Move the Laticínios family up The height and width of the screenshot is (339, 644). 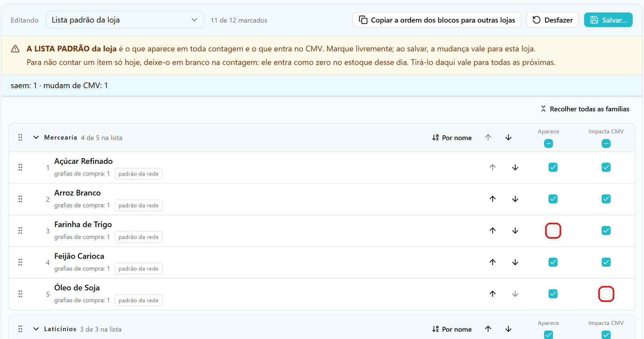tap(488, 329)
